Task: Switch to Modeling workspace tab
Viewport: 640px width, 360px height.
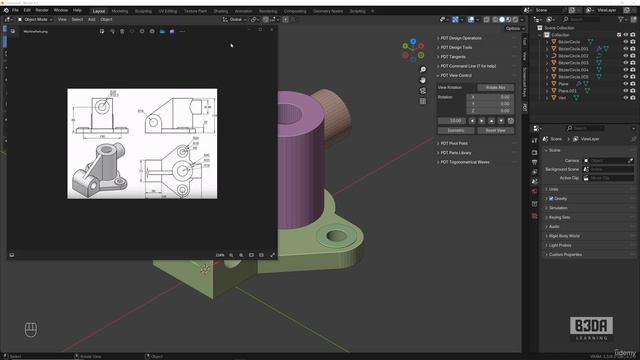Action: tap(120, 11)
